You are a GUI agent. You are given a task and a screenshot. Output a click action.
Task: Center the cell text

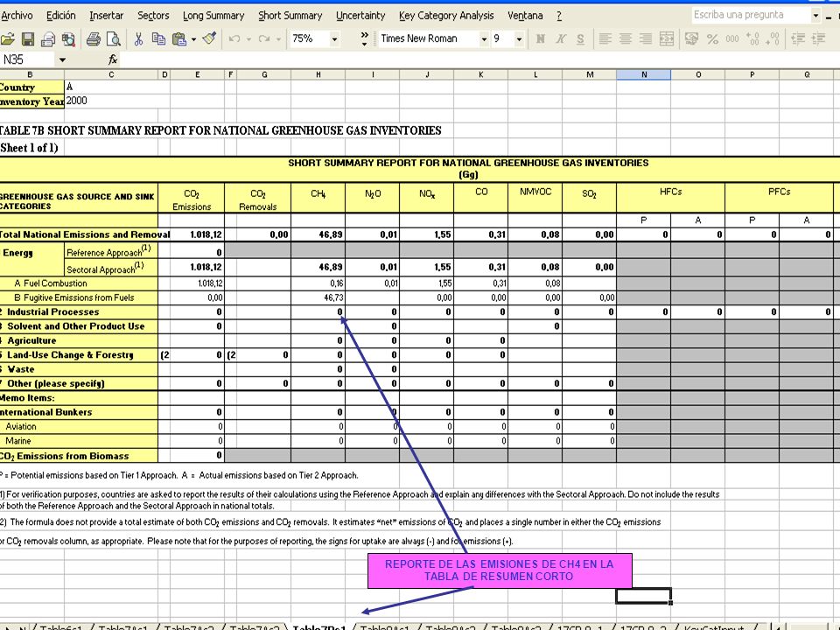(x=625, y=38)
